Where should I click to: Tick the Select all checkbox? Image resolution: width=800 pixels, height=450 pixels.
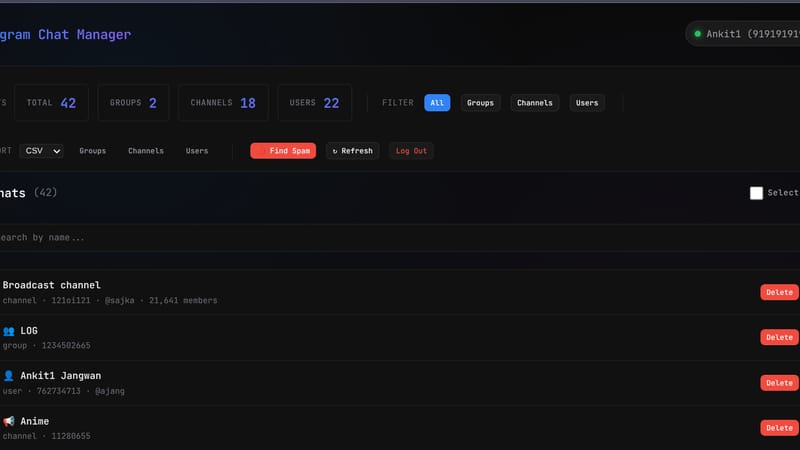[756, 193]
